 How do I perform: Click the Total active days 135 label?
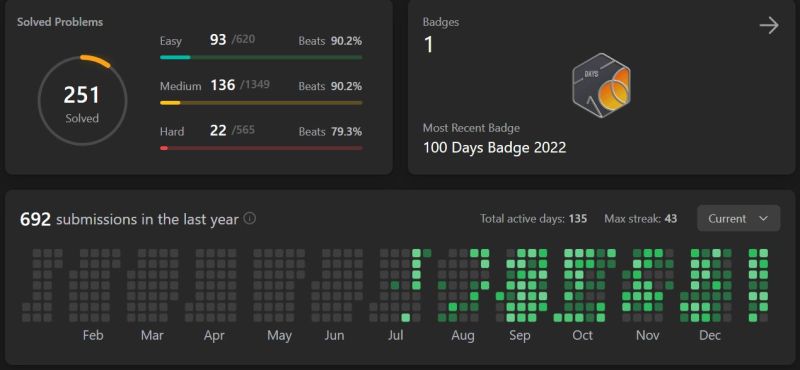click(x=533, y=218)
